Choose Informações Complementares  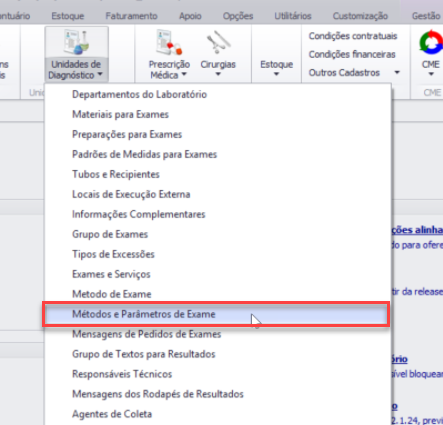(x=218, y=215)
